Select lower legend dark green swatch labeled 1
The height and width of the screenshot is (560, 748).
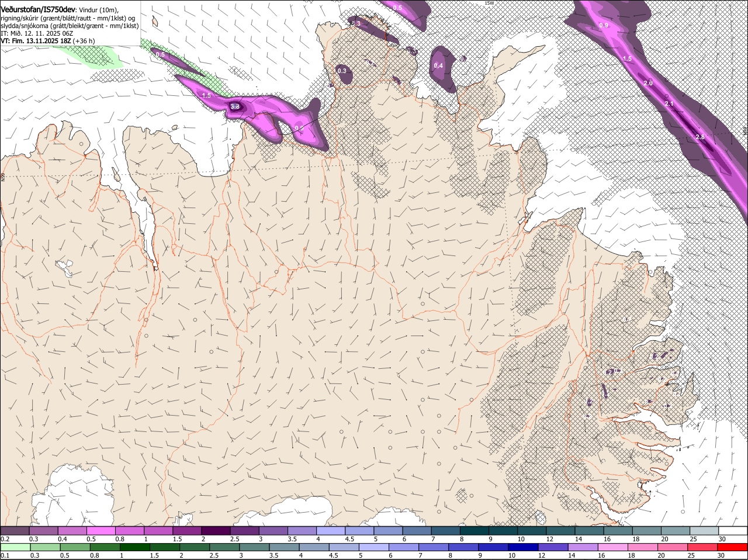pos(135,547)
